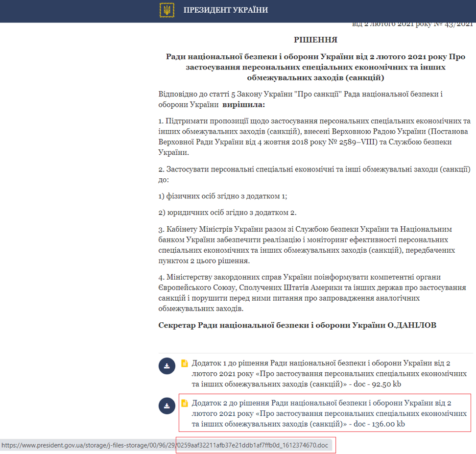Screen dimensions: 476x454
Task: Click the doc - 92.50 kb file reference
Action: (x=378, y=384)
